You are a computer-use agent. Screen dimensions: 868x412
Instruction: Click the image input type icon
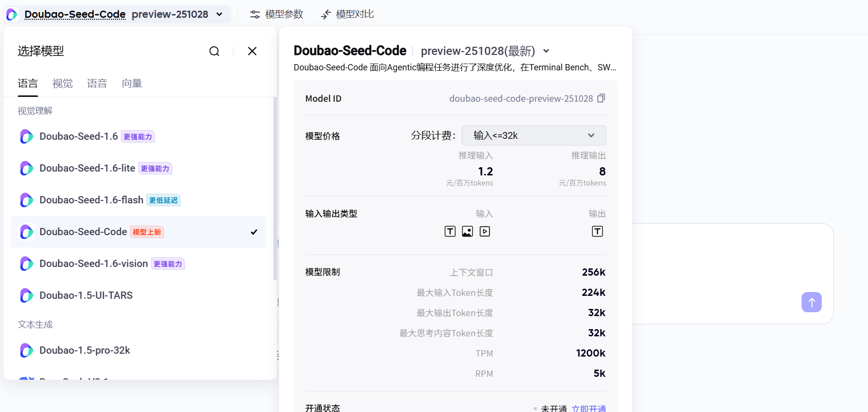tap(467, 231)
